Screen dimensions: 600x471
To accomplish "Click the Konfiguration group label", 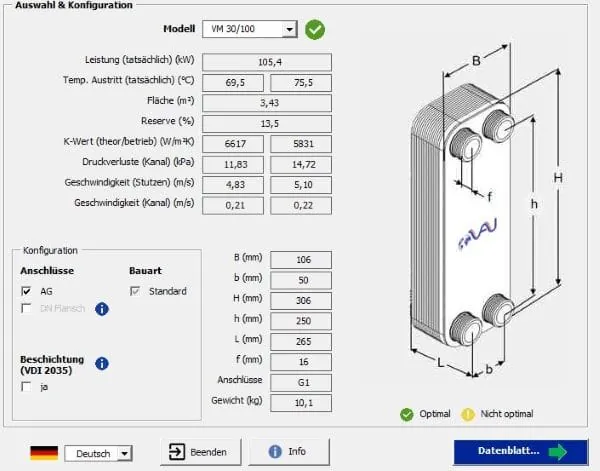I will coord(50,251).
